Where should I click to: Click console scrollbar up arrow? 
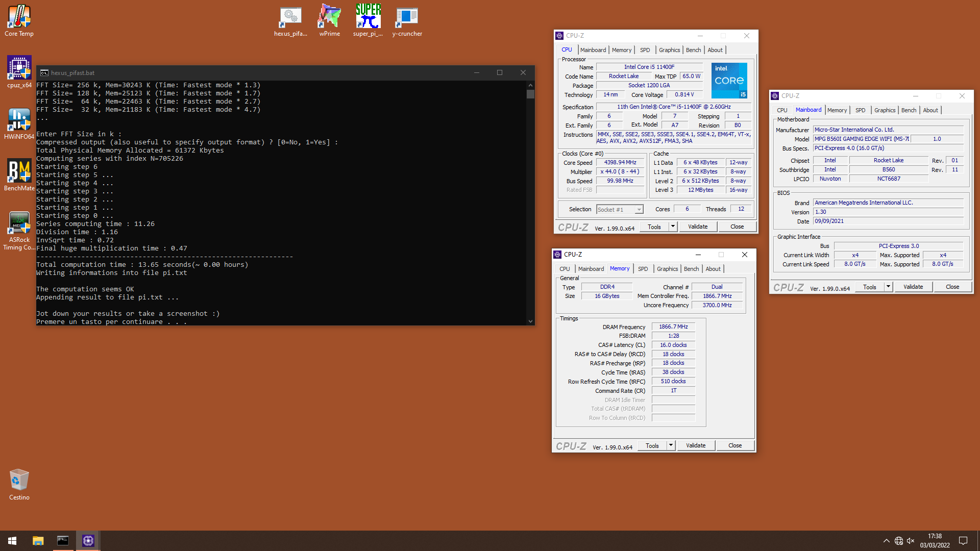point(530,85)
